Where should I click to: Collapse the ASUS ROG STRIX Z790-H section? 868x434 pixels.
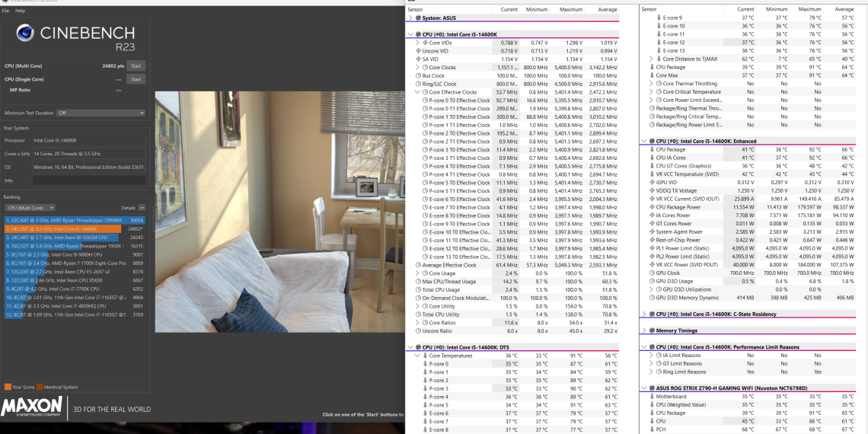point(644,388)
